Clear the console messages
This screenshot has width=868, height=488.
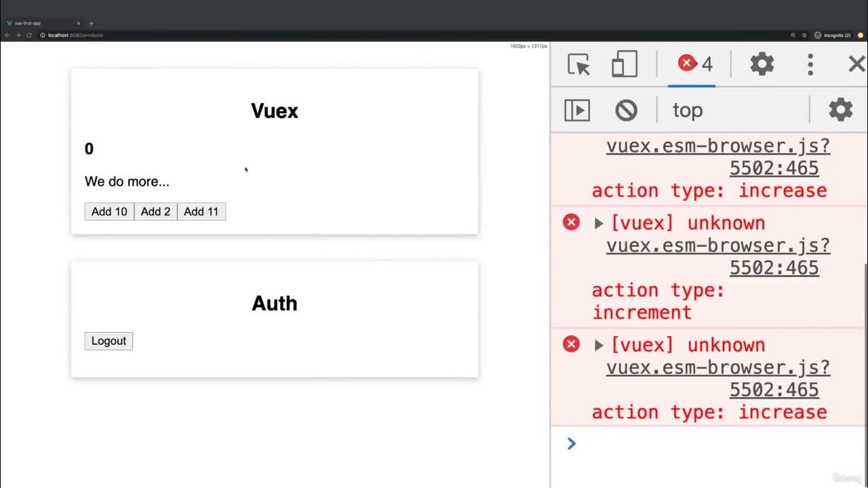click(626, 110)
